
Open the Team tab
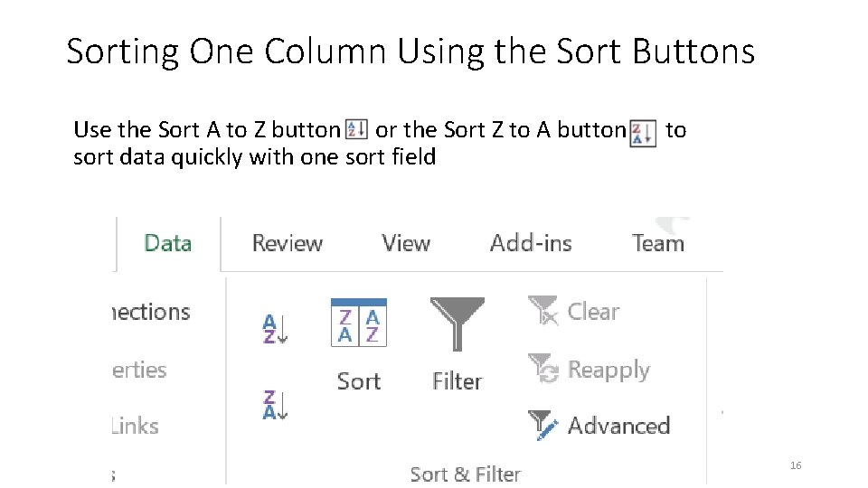(658, 243)
